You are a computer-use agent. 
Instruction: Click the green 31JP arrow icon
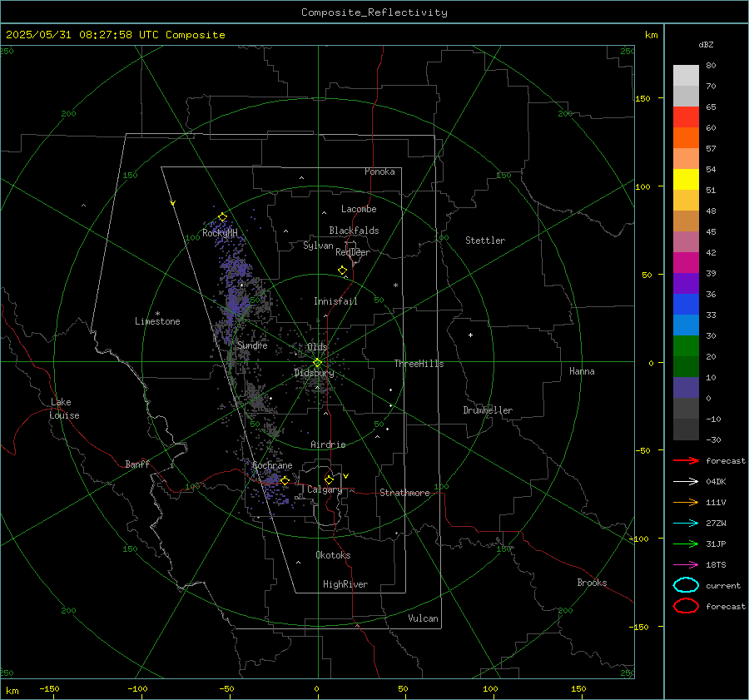(686, 544)
